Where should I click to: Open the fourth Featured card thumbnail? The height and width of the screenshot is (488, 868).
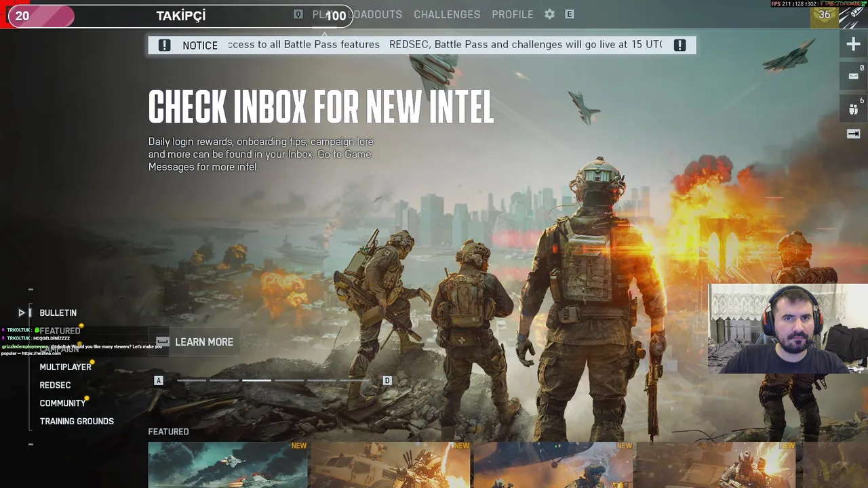click(x=716, y=465)
